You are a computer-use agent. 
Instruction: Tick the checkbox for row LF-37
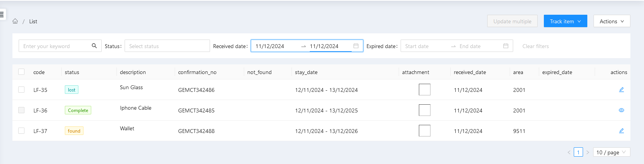21,131
